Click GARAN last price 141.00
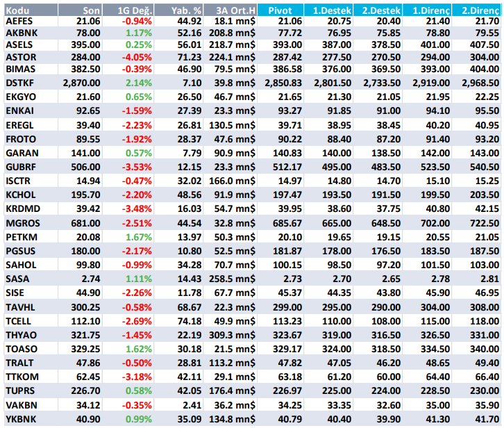Screen dimensions: 504x428 85,153
